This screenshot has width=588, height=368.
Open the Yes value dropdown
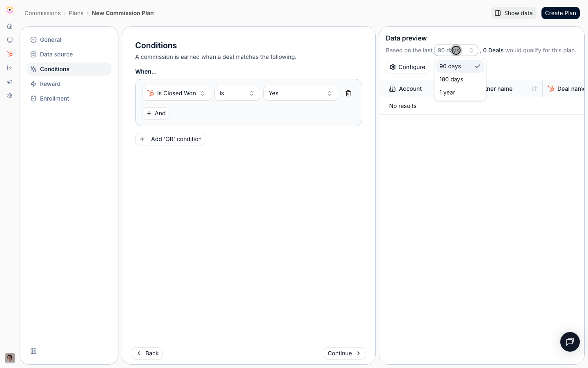click(x=301, y=93)
